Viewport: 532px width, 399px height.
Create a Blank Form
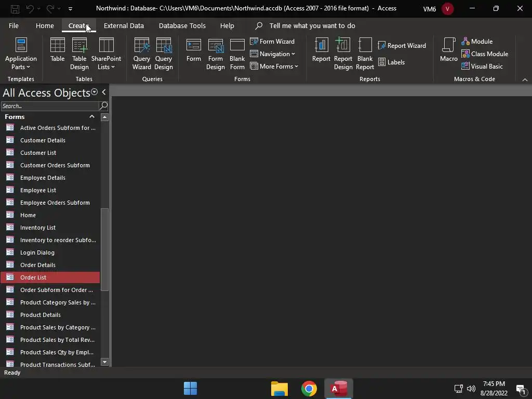pyautogui.click(x=237, y=54)
